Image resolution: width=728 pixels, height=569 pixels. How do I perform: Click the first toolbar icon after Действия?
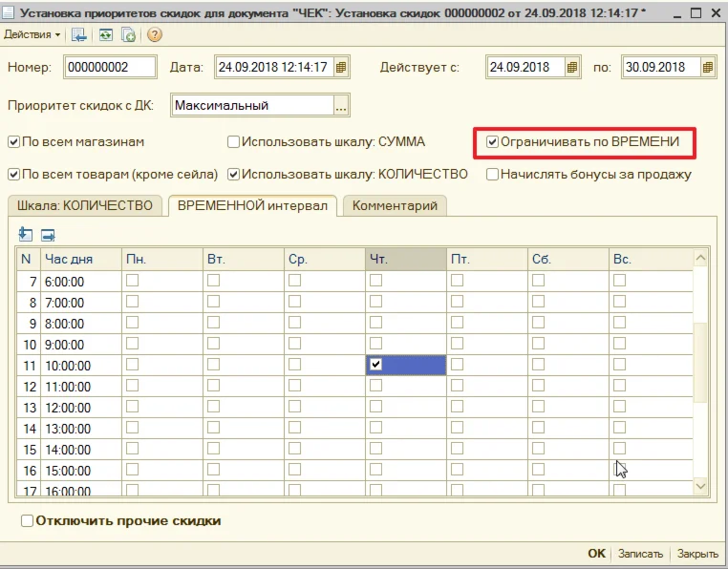click(79, 34)
